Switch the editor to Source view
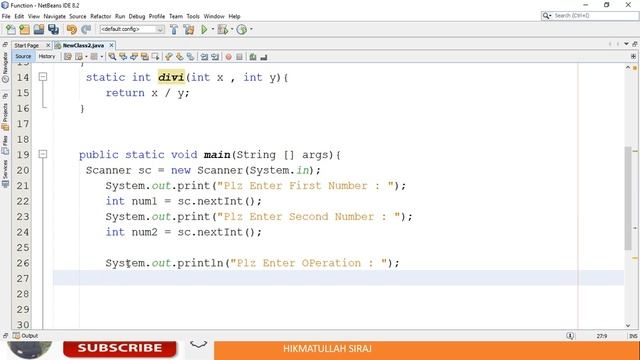 (23, 56)
